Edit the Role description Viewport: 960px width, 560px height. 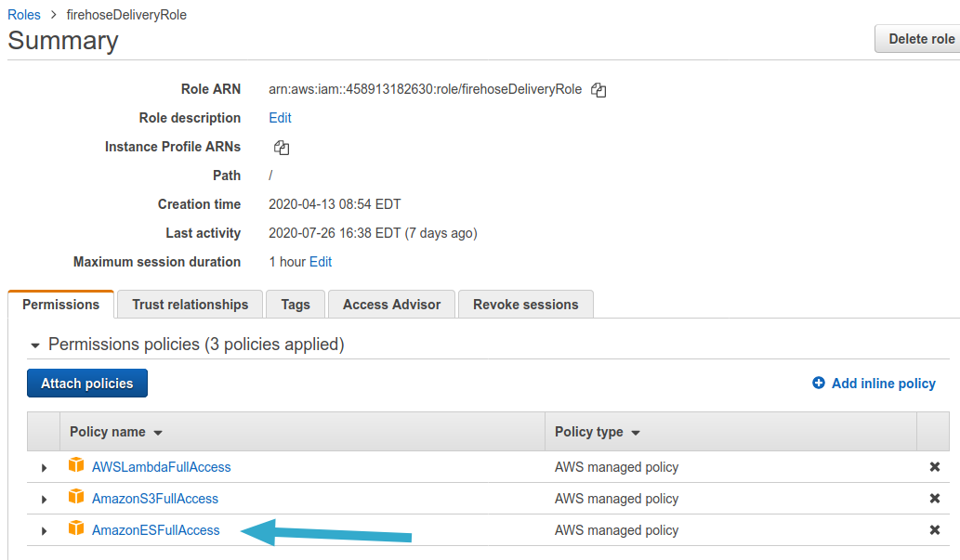point(280,118)
